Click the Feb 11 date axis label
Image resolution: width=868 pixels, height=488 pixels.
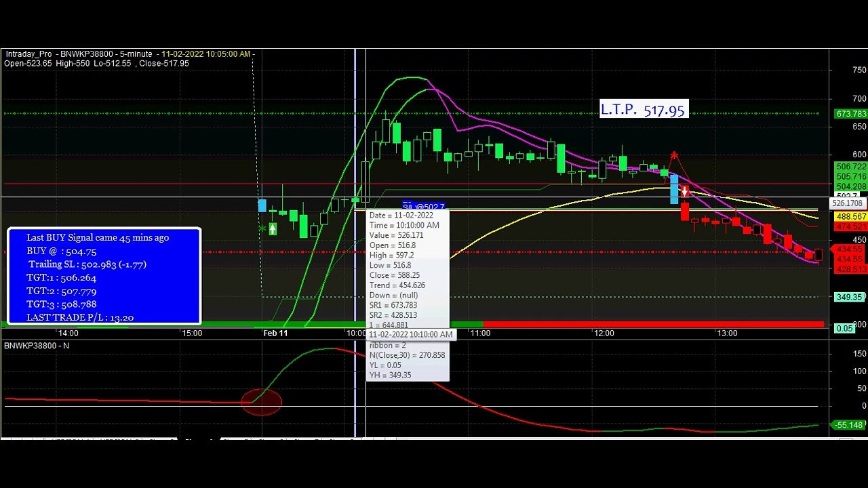(275, 333)
